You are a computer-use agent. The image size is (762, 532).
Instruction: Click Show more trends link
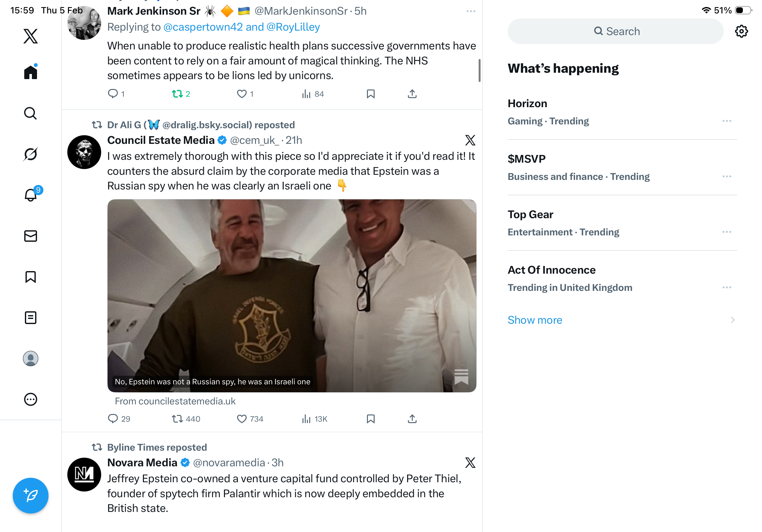(535, 320)
